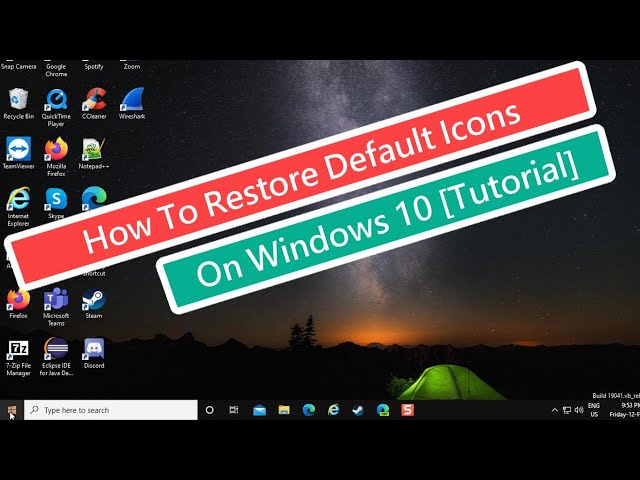Open the Recycle Bin desktop icon
The image size is (640, 480).
coord(18,104)
